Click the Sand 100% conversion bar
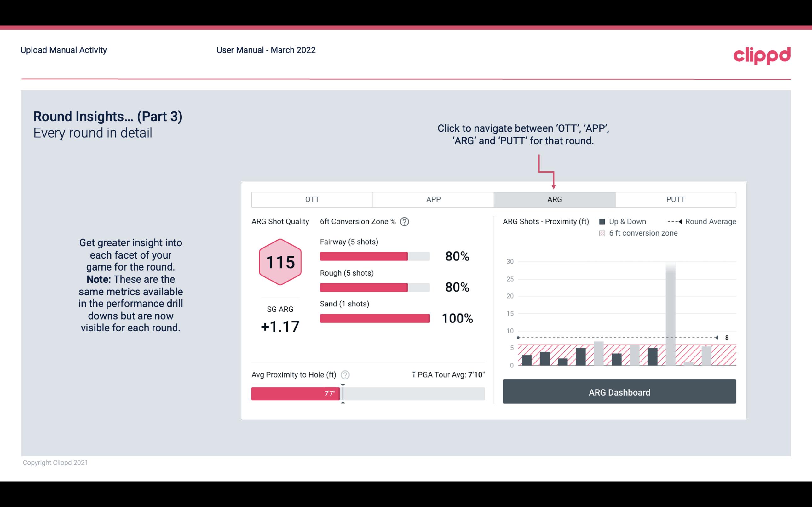This screenshot has width=812, height=507. (x=374, y=318)
